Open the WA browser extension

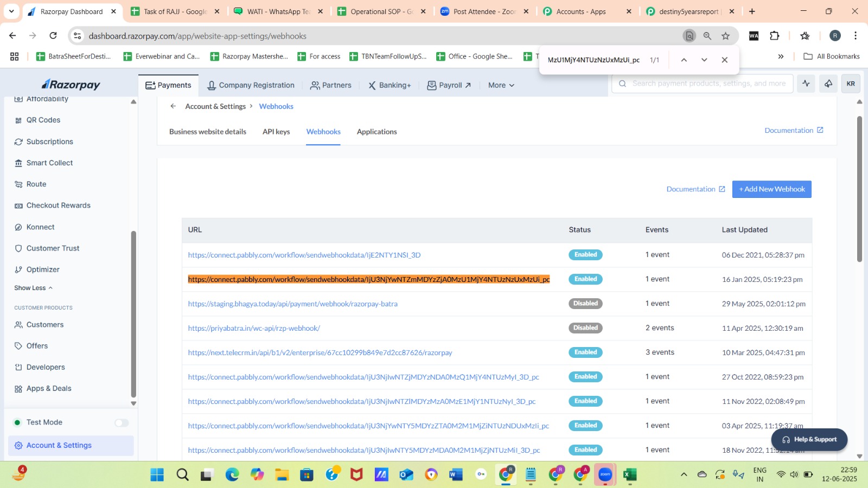(x=754, y=36)
